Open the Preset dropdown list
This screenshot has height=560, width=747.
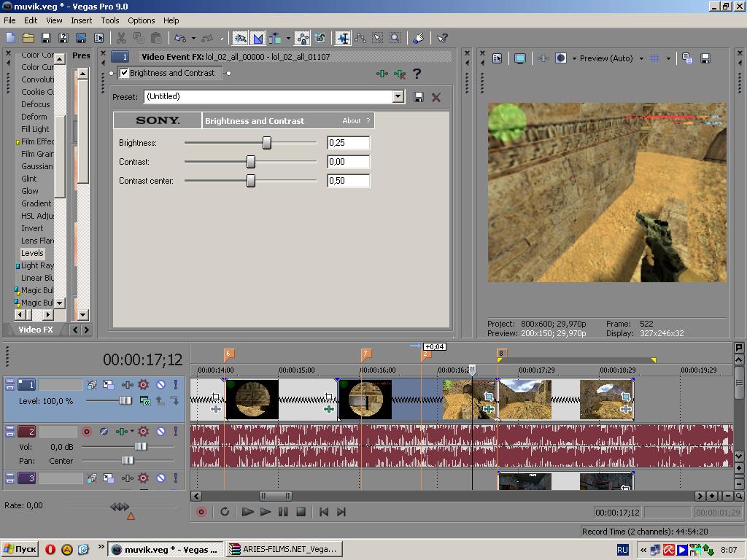pyautogui.click(x=398, y=97)
